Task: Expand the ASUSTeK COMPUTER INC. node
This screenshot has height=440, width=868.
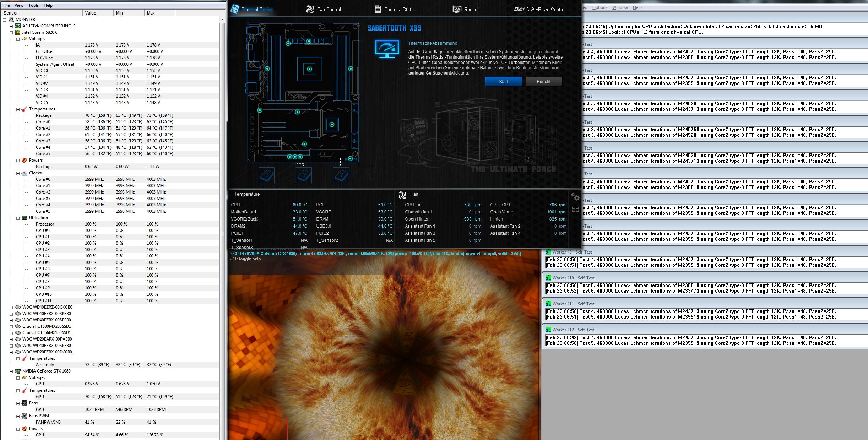Action: (x=11, y=26)
